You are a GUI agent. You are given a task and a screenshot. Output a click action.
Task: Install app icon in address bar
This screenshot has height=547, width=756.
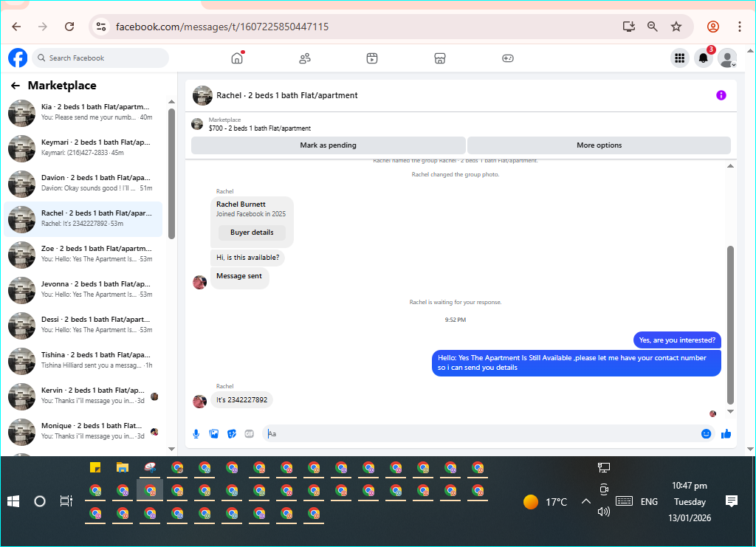[x=629, y=27]
